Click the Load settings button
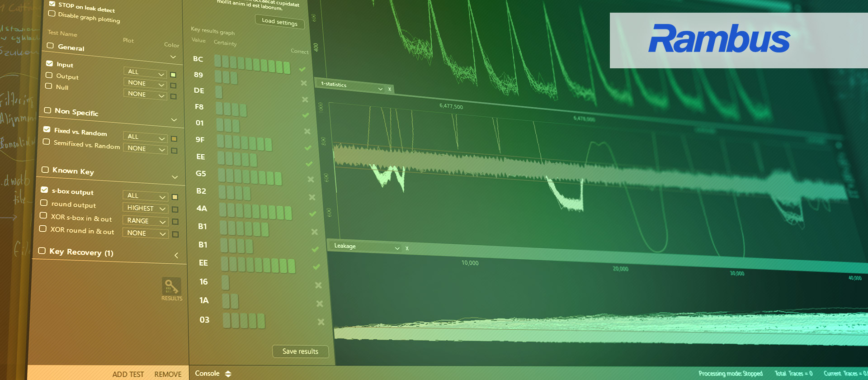Screen dimensions: 868x380 click(x=280, y=21)
